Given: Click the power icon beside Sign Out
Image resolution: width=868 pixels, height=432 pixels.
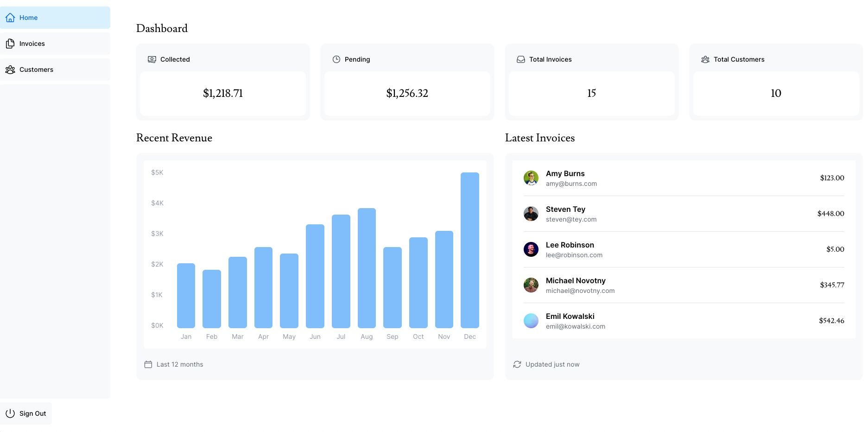Looking at the screenshot, I should pos(10,413).
